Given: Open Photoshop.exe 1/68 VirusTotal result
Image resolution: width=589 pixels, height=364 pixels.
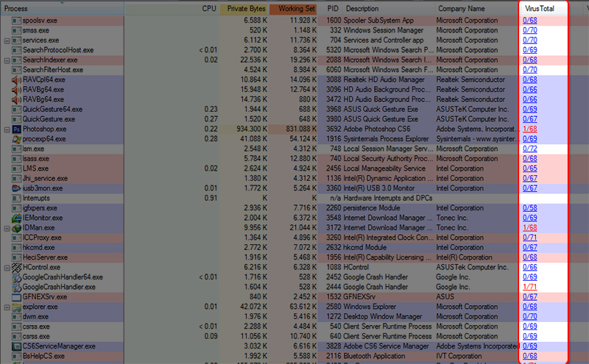Looking at the screenshot, I should click(x=529, y=129).
